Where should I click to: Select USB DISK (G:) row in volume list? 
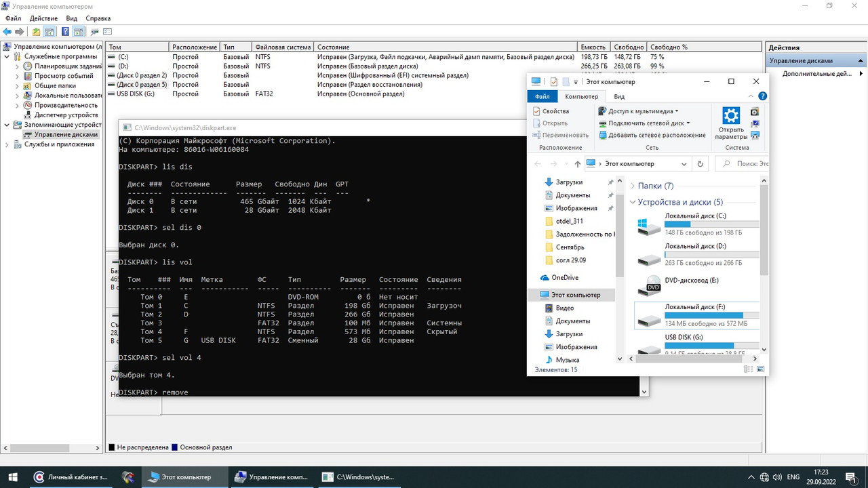(x=434, y=94)
